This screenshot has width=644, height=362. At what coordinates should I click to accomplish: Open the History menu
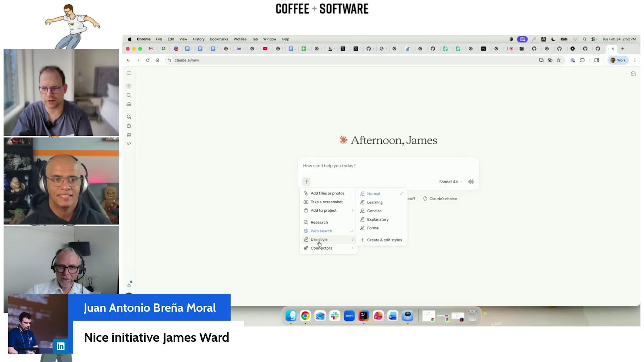(x=198, y=39)
